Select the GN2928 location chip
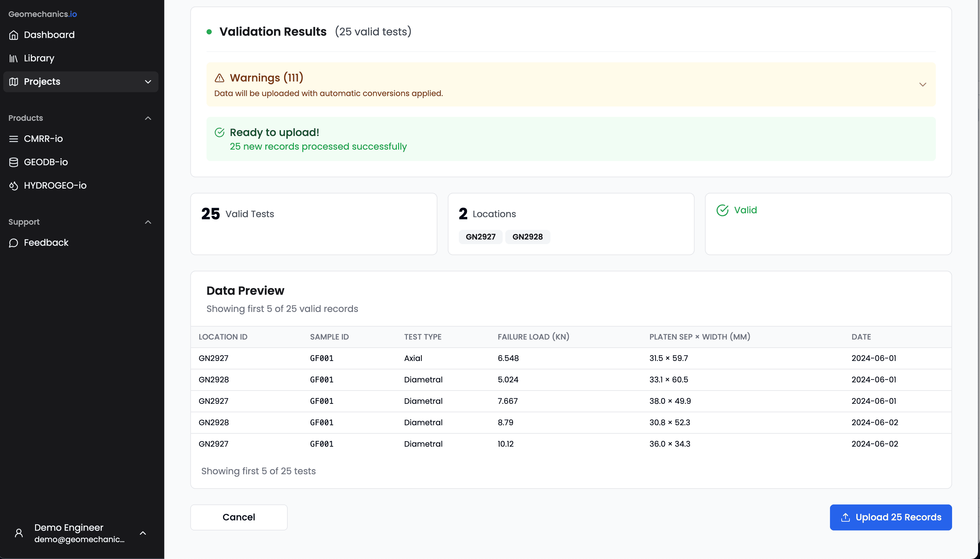This screenshot has width=980, height=559. point(527,237)
